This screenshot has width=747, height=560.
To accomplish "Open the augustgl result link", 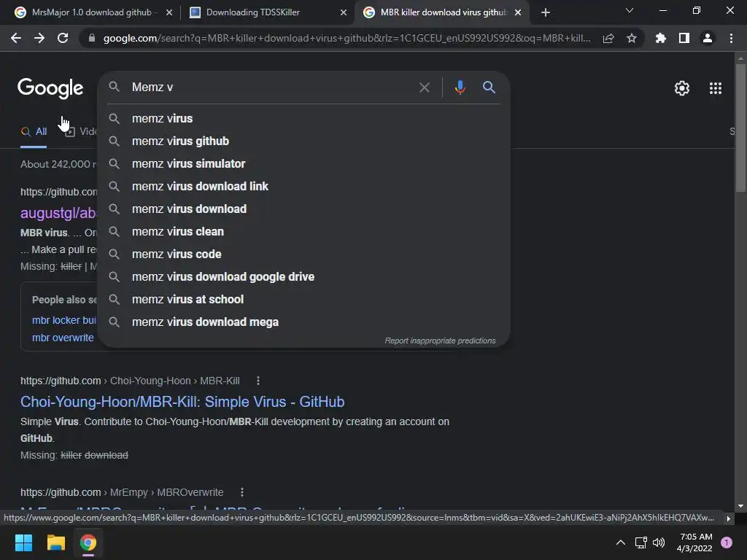I will pos(58,213).
